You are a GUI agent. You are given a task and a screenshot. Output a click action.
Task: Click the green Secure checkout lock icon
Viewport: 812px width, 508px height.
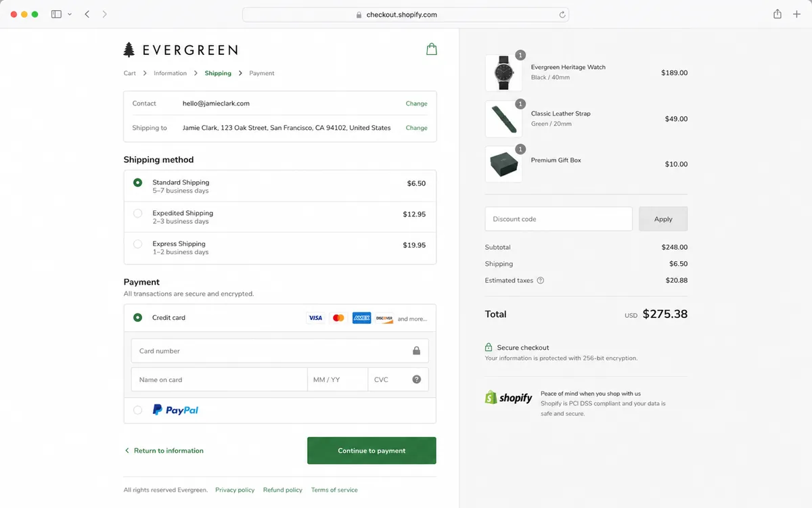click(x=489, y=347)
